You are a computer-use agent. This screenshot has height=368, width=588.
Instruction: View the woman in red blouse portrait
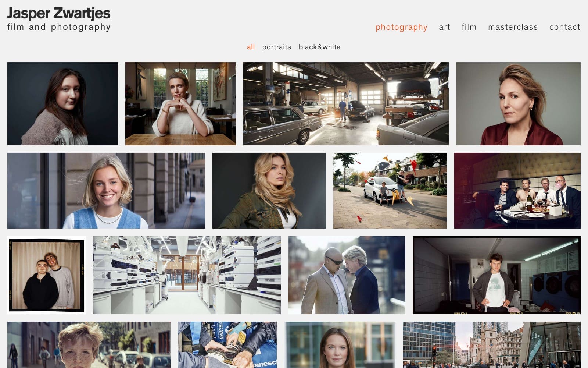(x=518, y=104)
